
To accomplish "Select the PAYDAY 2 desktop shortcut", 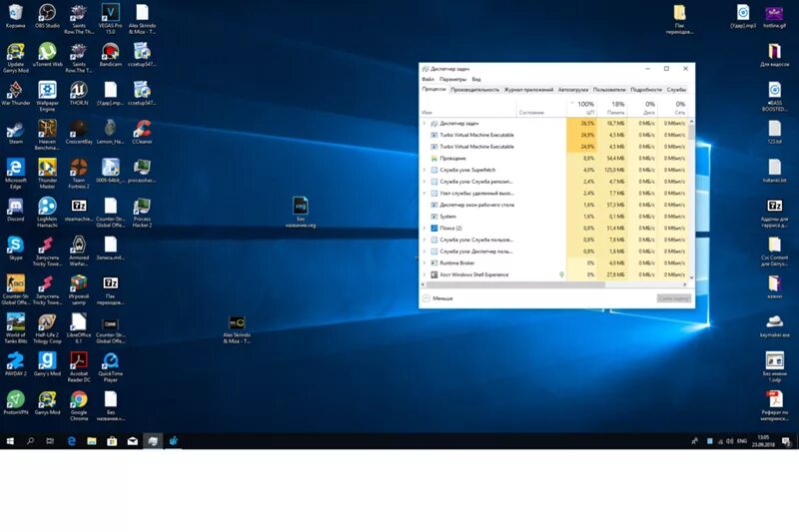I will (x=16, y=364).
